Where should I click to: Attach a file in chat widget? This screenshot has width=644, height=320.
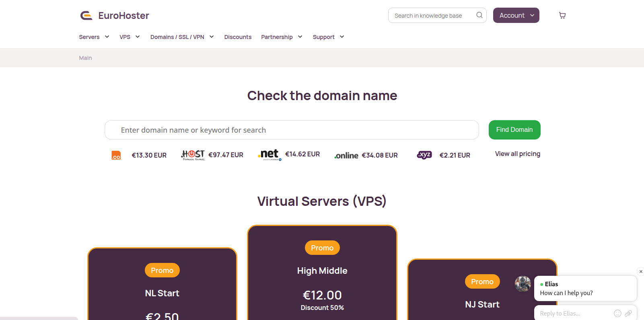pyautogui.click(x=628, y=313)
